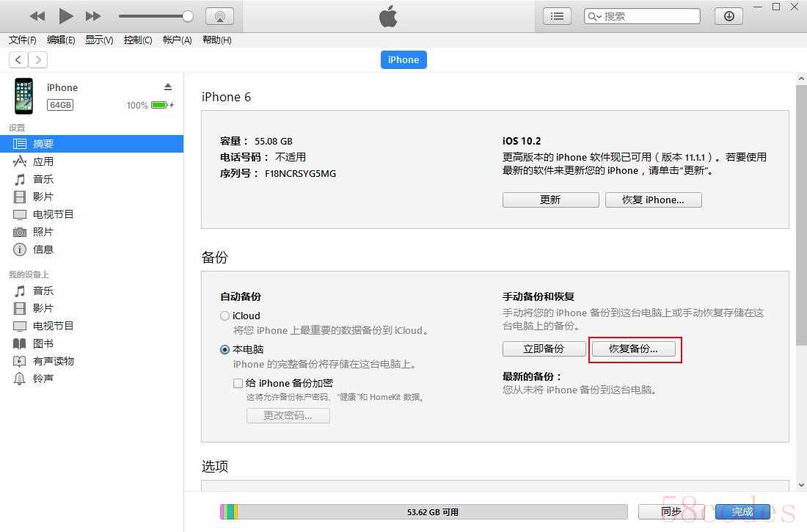Open the list view button beside search
The height and width of the screenshot is (532, 807).
coord(557,16)
